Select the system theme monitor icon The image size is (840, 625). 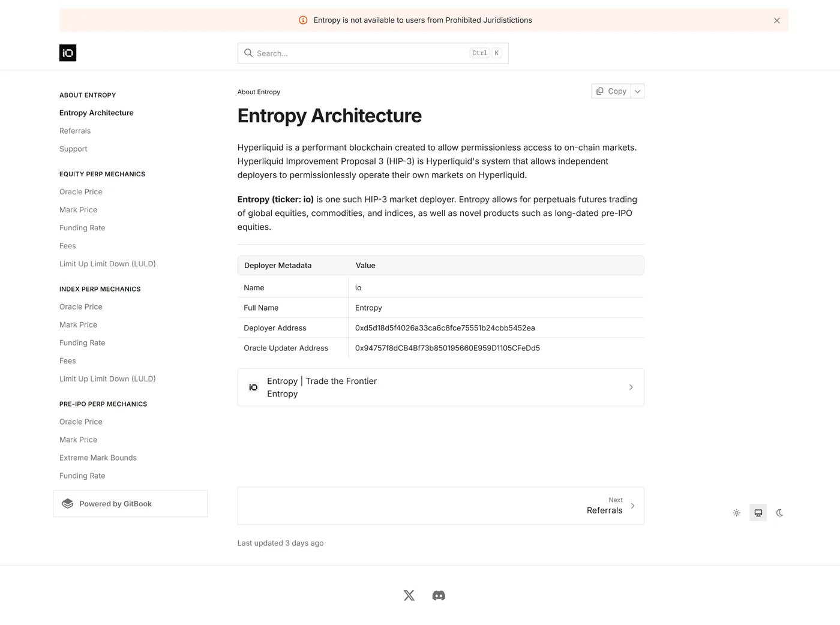758,513
